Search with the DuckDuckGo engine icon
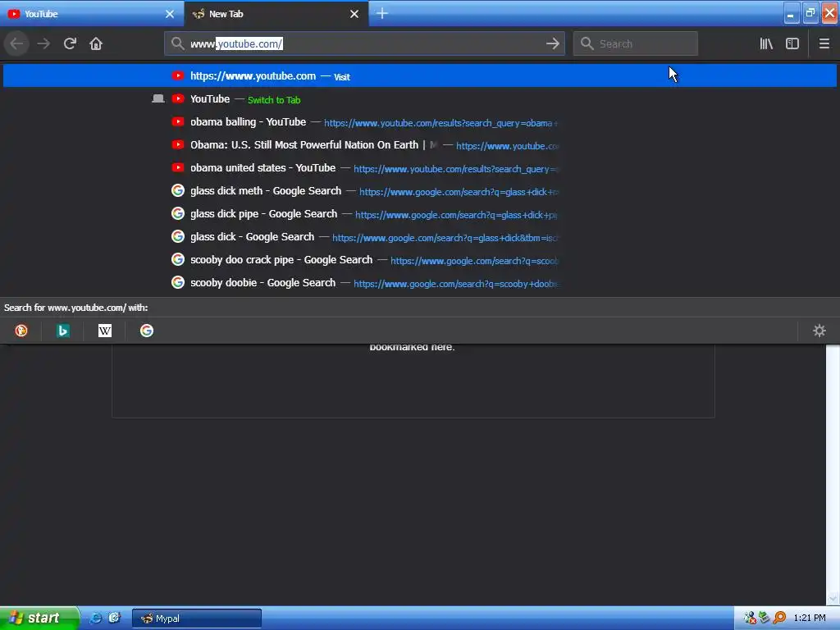 click(21, 331)
